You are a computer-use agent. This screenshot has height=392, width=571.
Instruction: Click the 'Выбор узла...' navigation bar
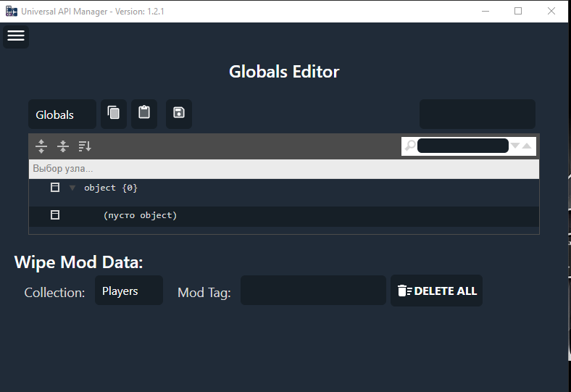[x=284, y=169]
